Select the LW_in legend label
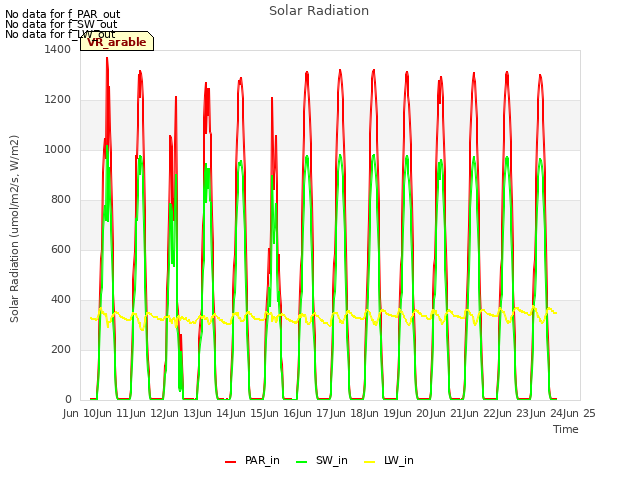Viewport: 640px width, 480px height. click(x=399, y=460)
